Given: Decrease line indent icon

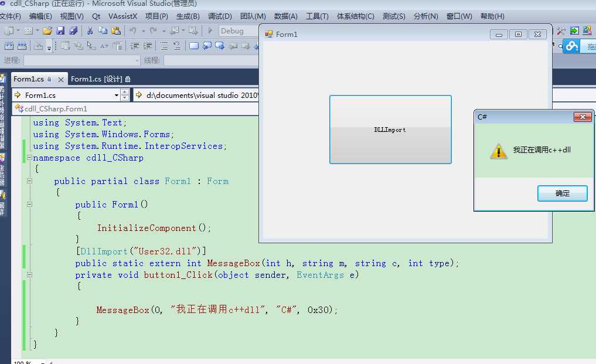Looking at the screenshot, I should point(135,46).
